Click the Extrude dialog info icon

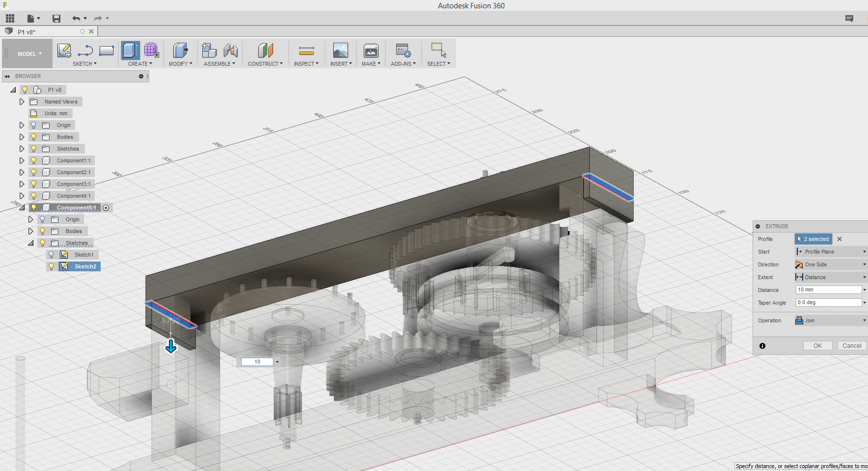tap(762, 346)
